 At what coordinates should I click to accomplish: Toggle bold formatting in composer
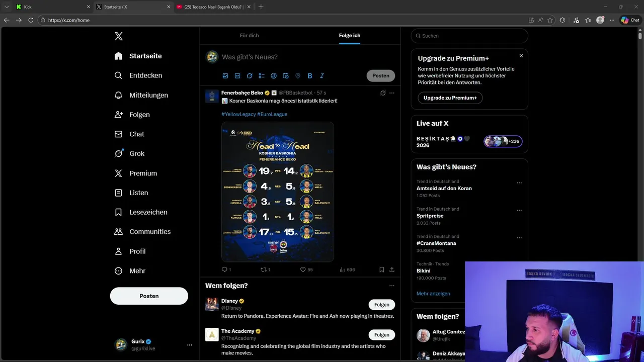pyautogui.click(x=310, y=76)
